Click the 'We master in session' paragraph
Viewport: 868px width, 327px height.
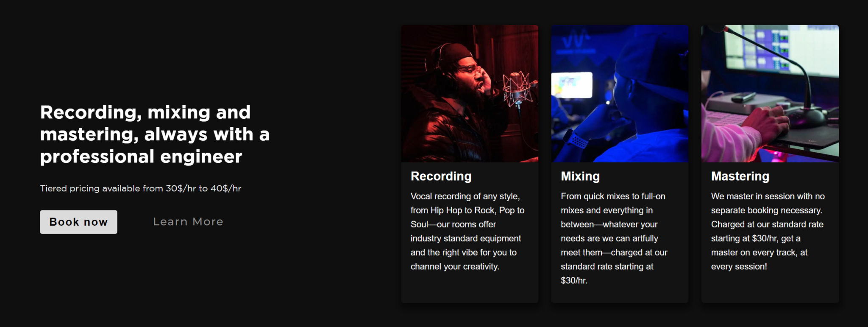[x=767, y=231]
